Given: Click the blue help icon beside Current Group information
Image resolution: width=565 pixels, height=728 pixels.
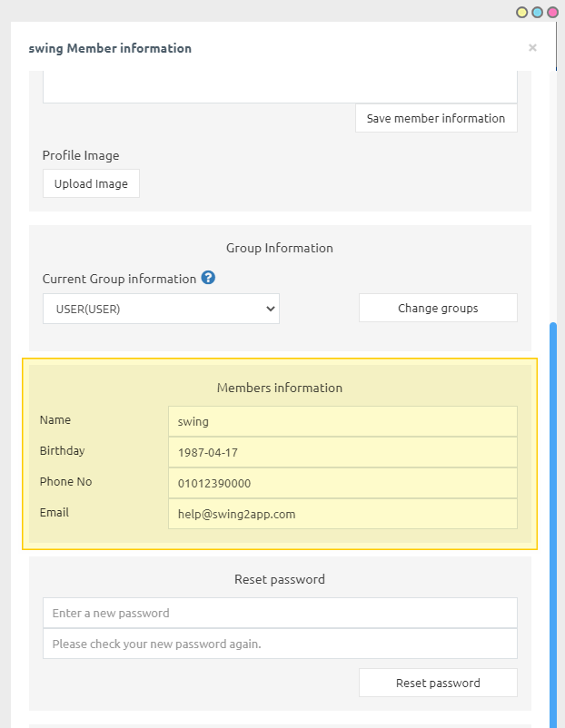Looking at the screenshot, I should (x=208, y=278).
